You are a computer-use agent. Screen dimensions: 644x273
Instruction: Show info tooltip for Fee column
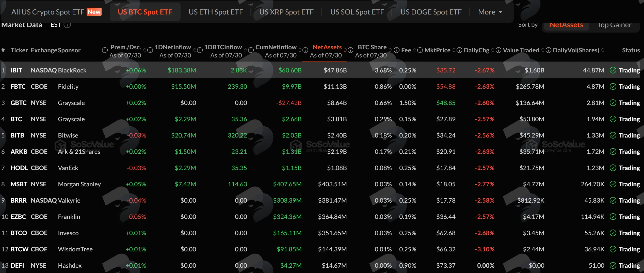(397, 50)
